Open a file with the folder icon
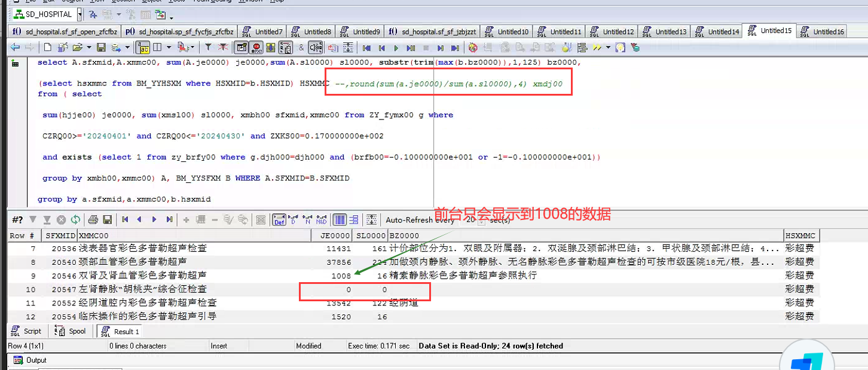The width and height of the screenshot is (868, 370). pyautogui.click(x=78, y=47)
